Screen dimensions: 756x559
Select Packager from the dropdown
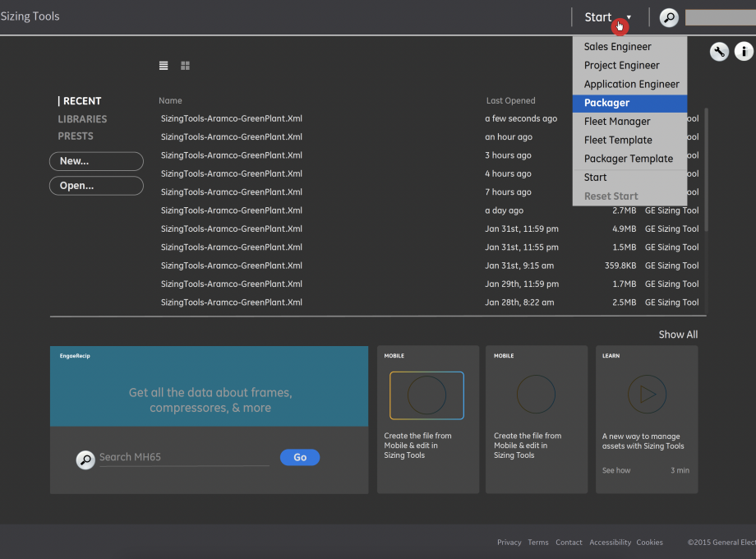[x=629, y=103]
